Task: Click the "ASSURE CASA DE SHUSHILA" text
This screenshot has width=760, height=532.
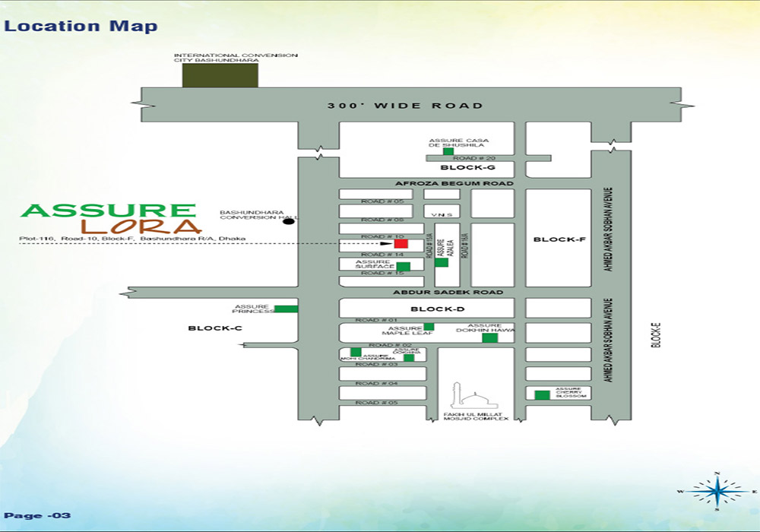Action: click(x=459, y=142)
